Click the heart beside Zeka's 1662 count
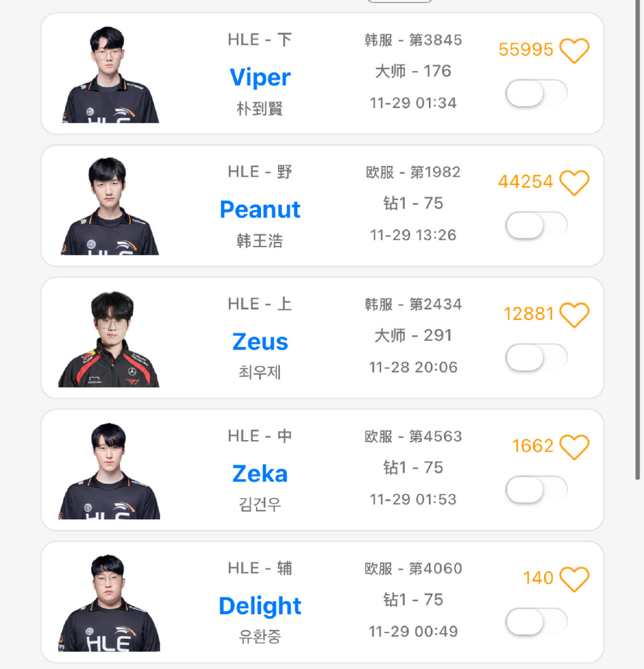 point(574,446)
